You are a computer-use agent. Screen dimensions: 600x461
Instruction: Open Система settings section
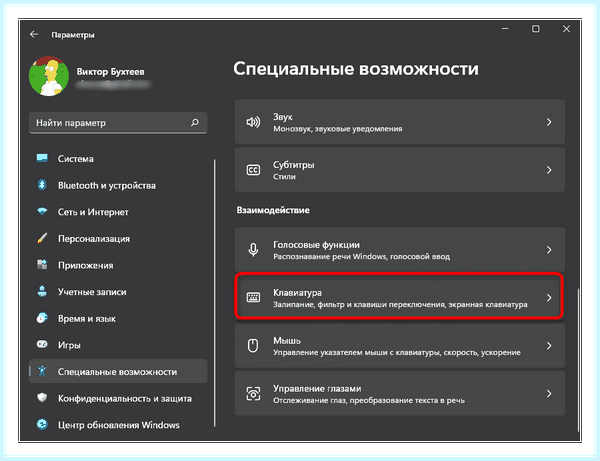(118, 158)
